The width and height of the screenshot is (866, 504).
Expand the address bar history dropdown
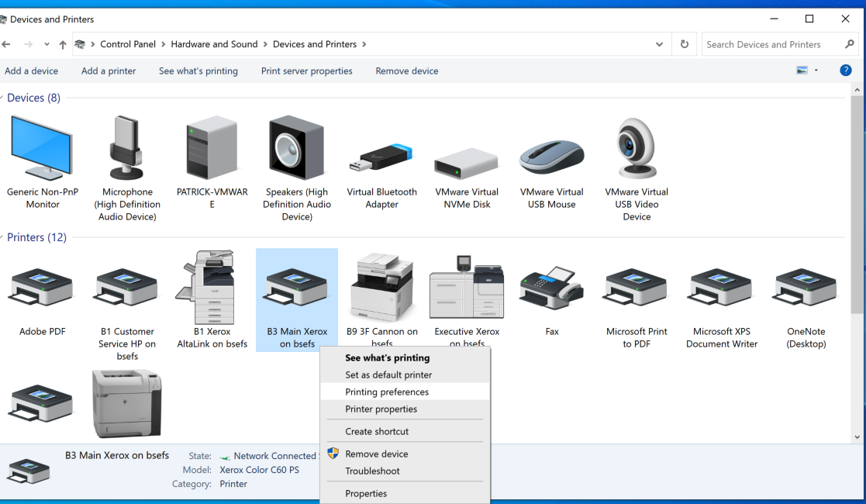pos(659,44)
